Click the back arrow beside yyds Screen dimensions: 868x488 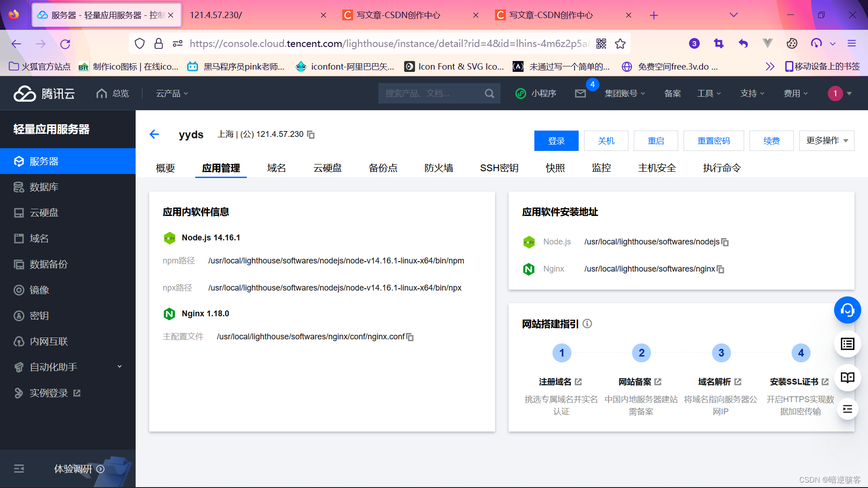point(154,134)
